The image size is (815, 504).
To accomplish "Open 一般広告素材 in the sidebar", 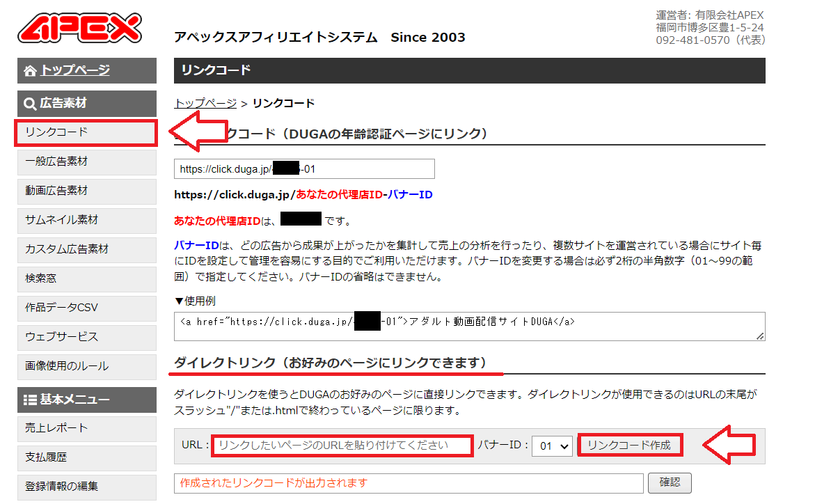I will pyautogui.click(x=87, y=162).
